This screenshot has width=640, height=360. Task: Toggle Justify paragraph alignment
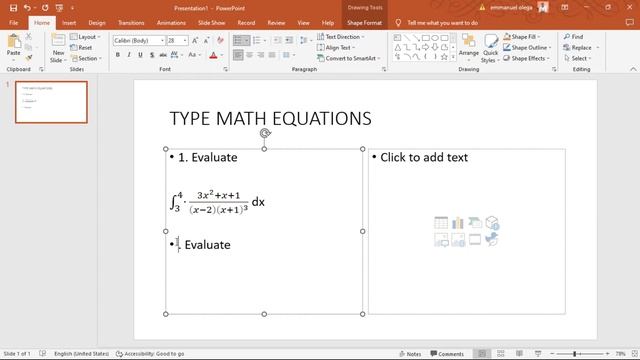point(272,55)
